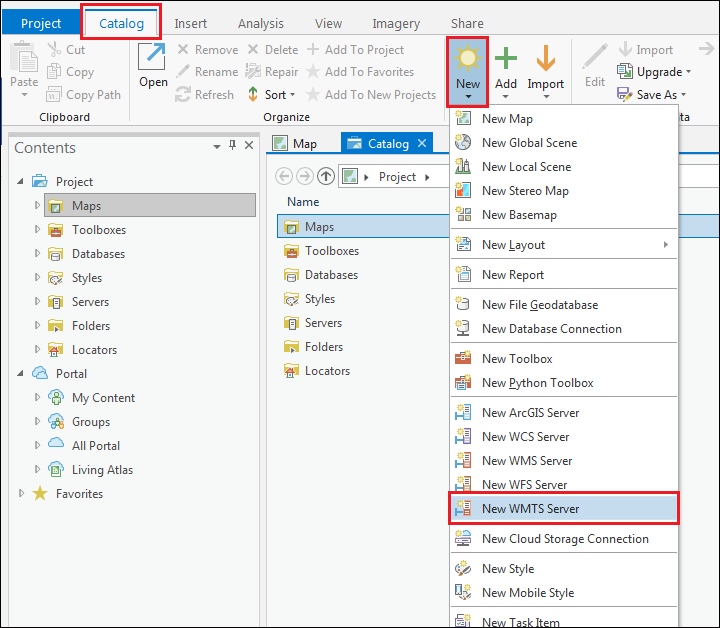Click the Up one level arrow
The width and height of the screenshot is (720, 628).
[x=326, y=177]
